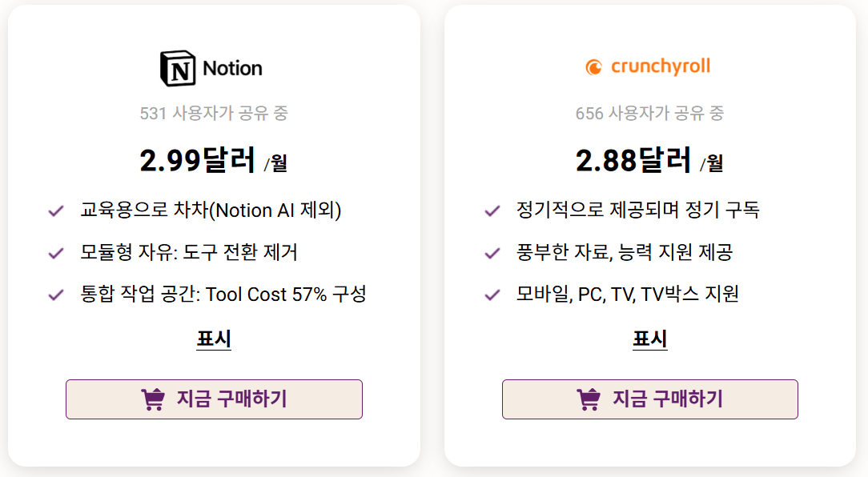868x477 pixels.
Task: Click '656 사용자가 공유 중' label
Action: pos(650,114)
